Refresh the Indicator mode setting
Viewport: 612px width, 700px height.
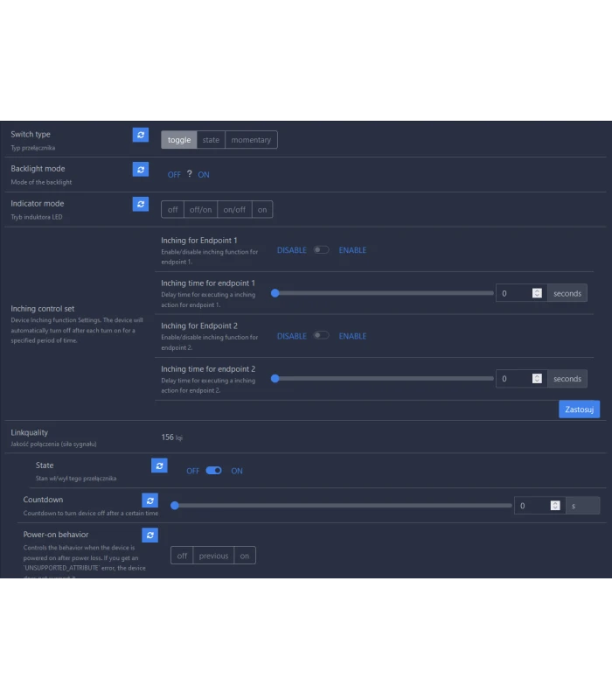tap(141, 204)
